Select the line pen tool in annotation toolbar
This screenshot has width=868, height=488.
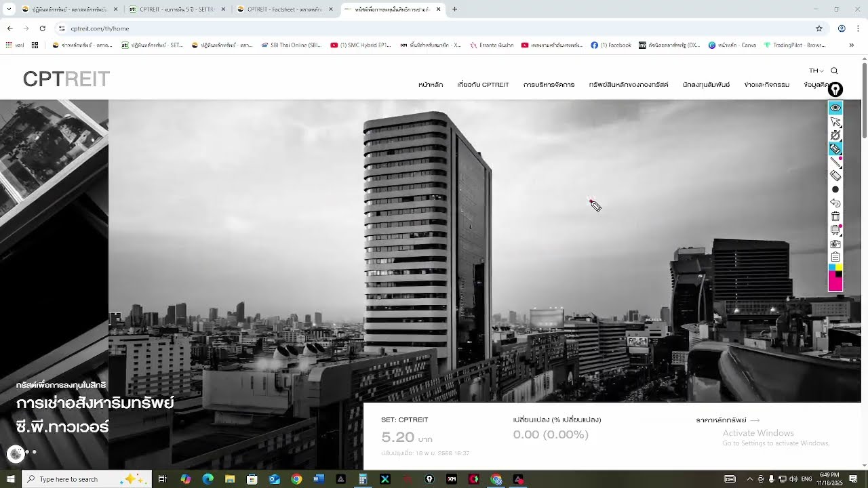pos(835,163)
